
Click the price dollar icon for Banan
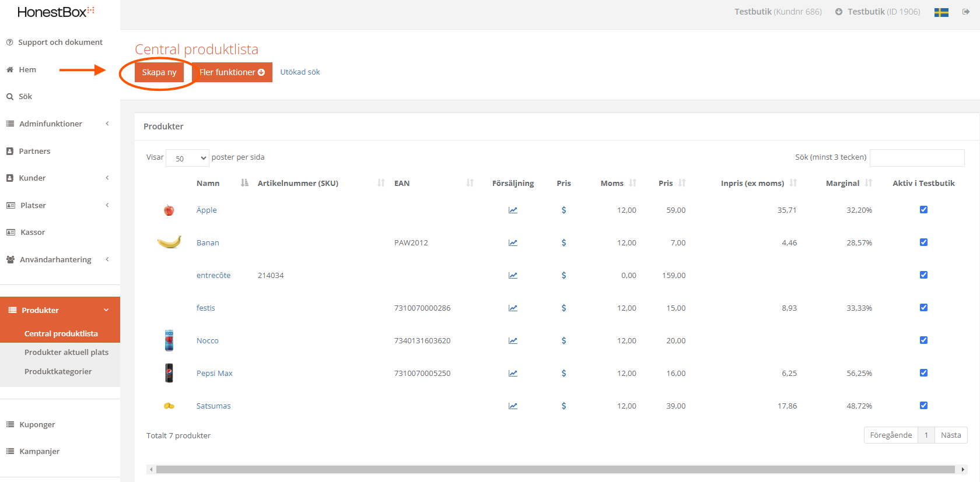pyautogui.click(x=563, y=243)
